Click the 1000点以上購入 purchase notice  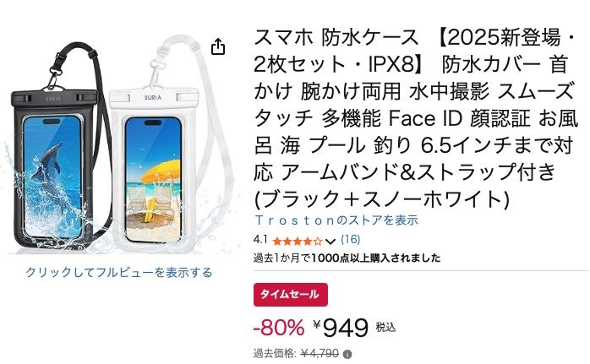click(x=347, y=258)
